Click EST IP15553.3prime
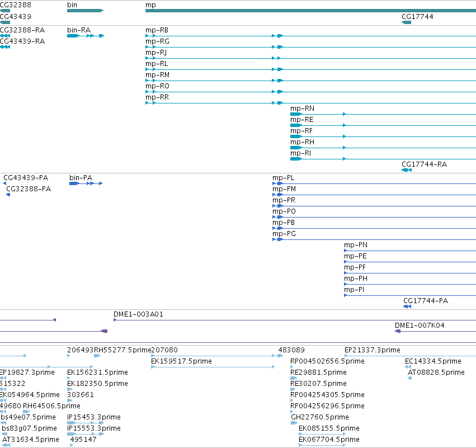 [x=94, y=428]
